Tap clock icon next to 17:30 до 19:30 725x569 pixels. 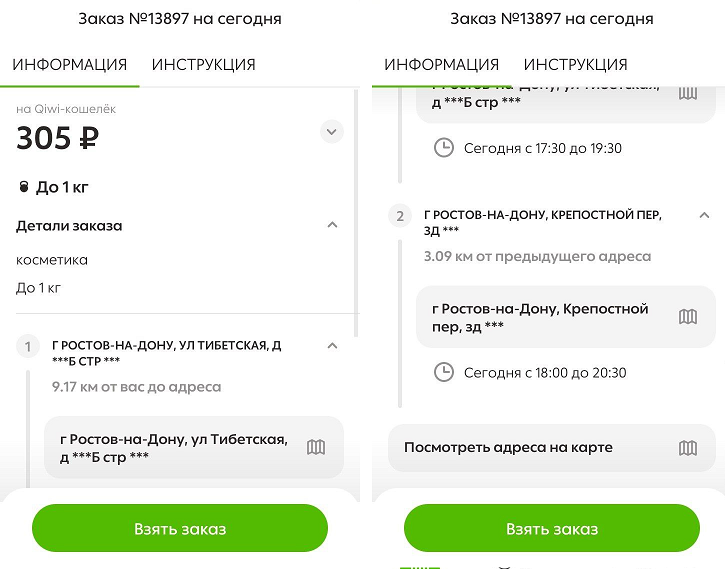click(x=443, y=148)
